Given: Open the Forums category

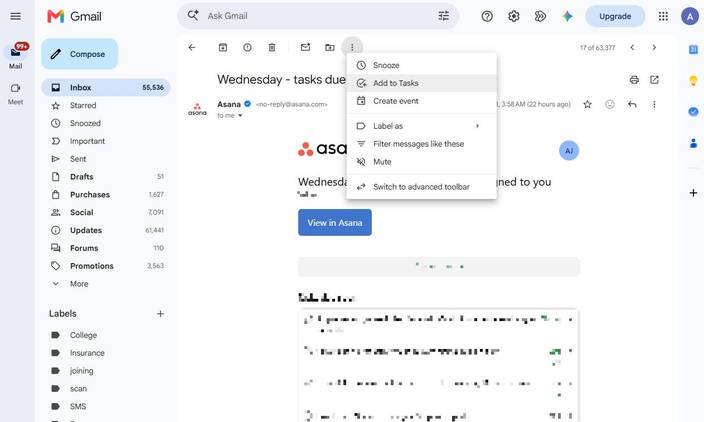Looking at the screenshot, I should coord(106,248).
